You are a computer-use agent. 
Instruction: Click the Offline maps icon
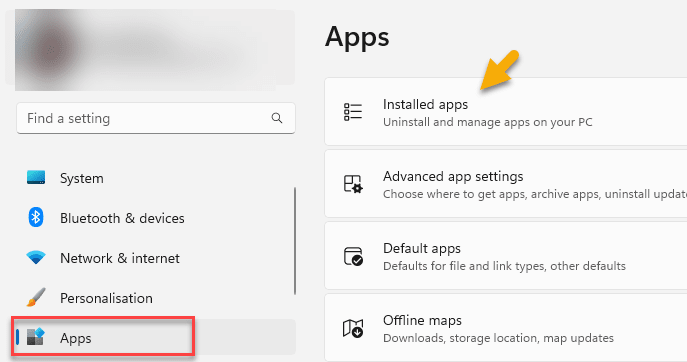(x=353, y=328)
